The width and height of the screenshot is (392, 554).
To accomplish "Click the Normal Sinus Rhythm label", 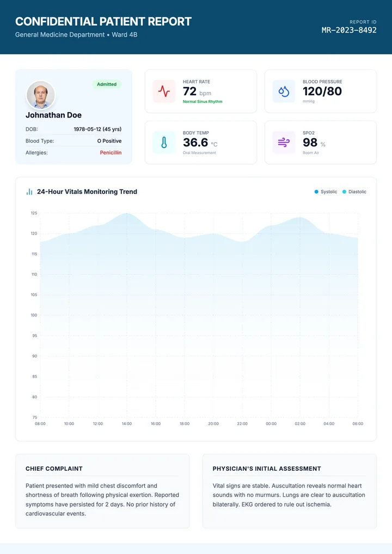I will pyautogui.click(x=203, y=102).
